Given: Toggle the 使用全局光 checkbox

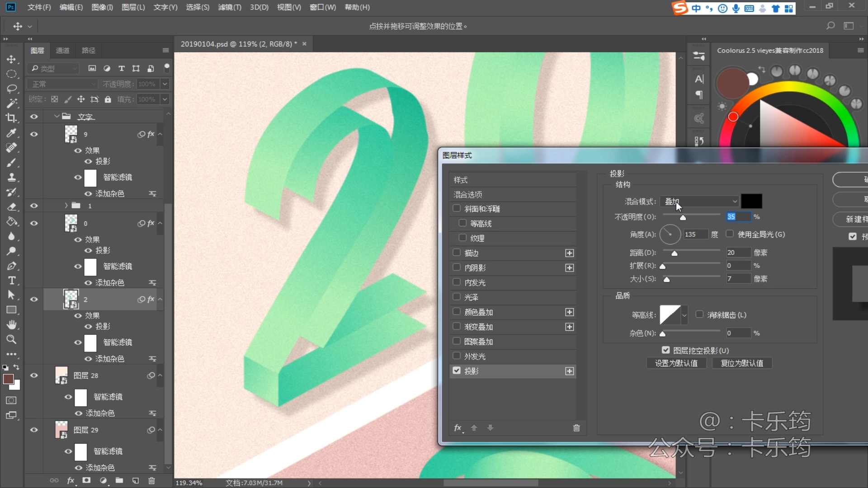Looking at the screenshot, I should 730,234.
